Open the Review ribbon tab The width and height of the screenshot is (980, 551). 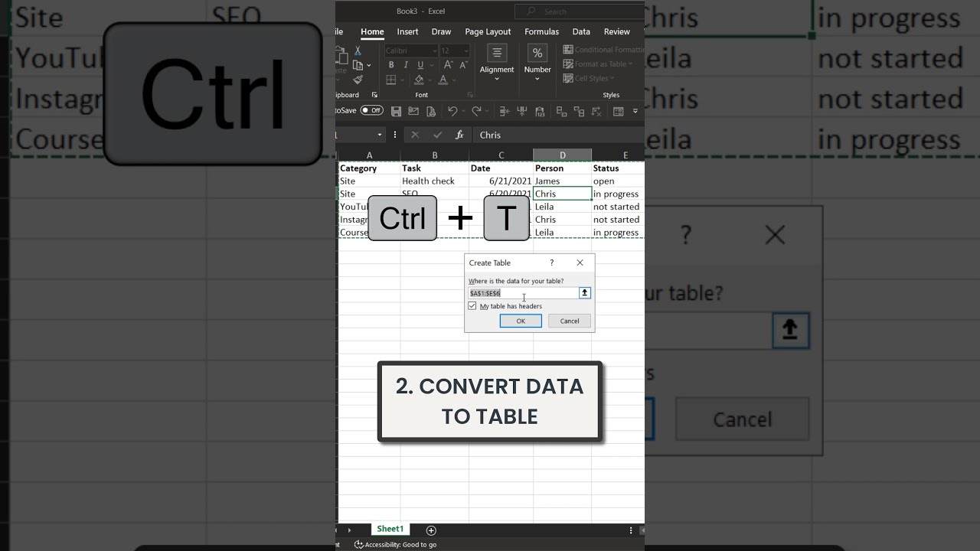click(616, 31)
